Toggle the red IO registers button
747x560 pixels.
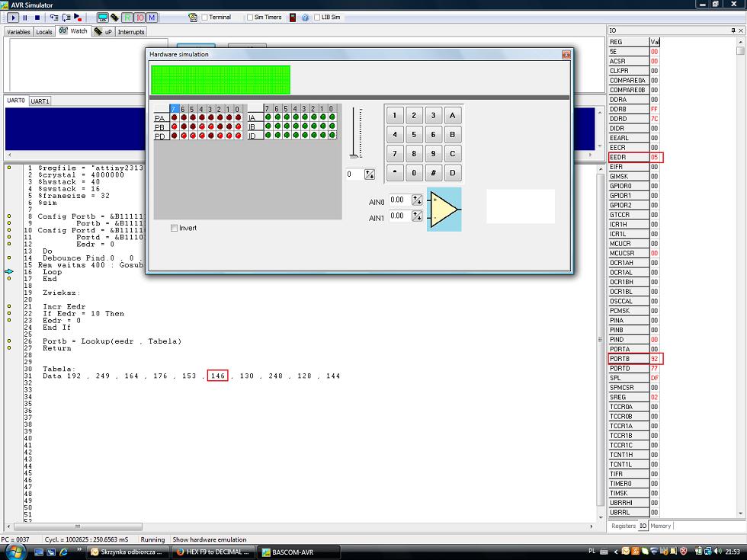click(x=139, y=18)
